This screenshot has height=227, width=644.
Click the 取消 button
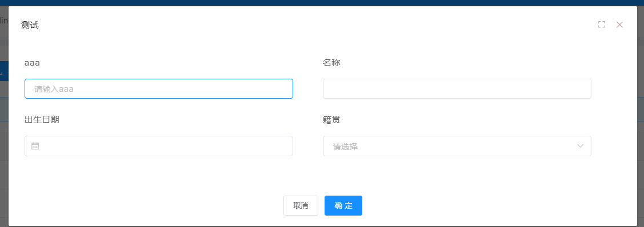(301, 205)
